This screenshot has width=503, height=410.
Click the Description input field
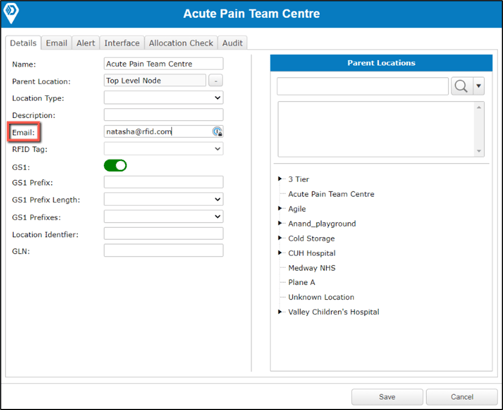164,115
